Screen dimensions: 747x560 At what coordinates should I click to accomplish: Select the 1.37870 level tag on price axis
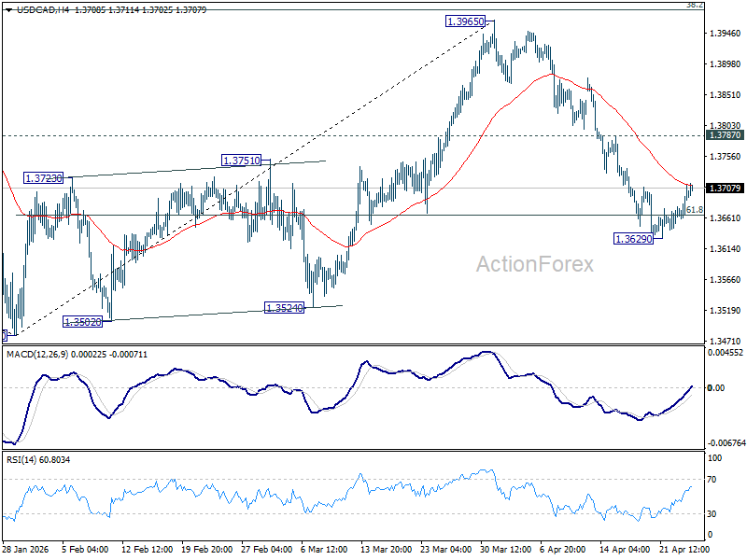pyautogui.click(x=726, y=135)
